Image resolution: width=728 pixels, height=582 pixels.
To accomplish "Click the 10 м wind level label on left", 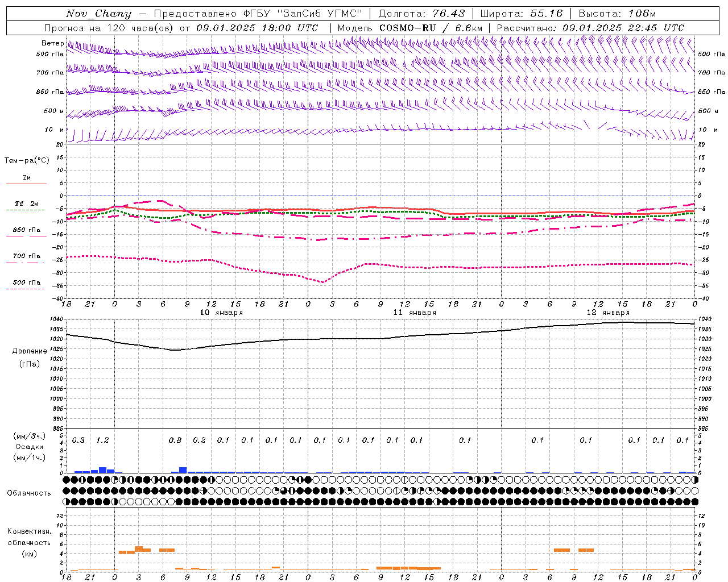I will click(55, 130).
